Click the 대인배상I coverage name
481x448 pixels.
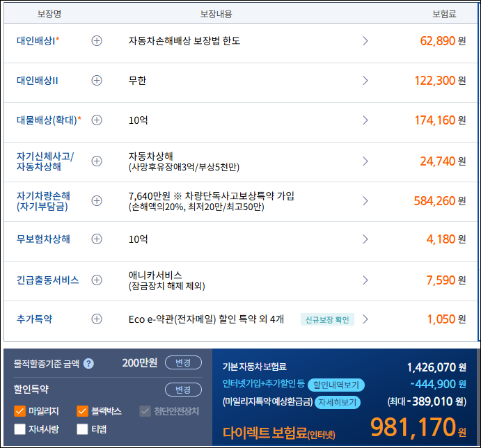coord(38,41)
